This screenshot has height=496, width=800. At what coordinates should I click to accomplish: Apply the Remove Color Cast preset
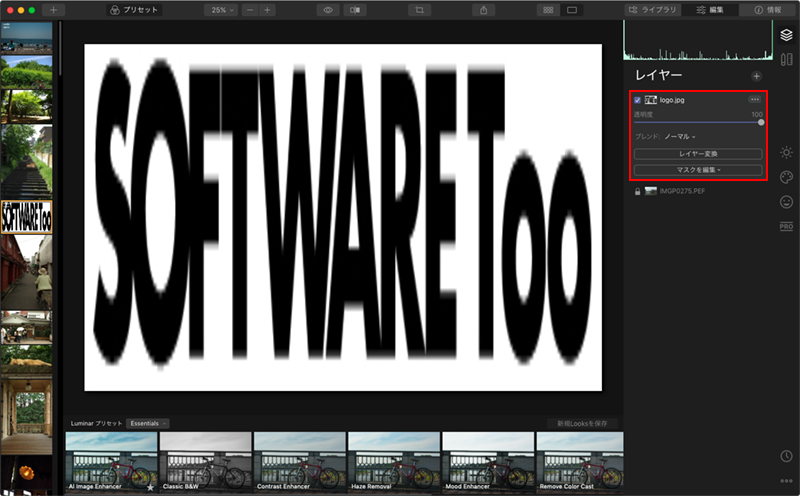(580, 462)
